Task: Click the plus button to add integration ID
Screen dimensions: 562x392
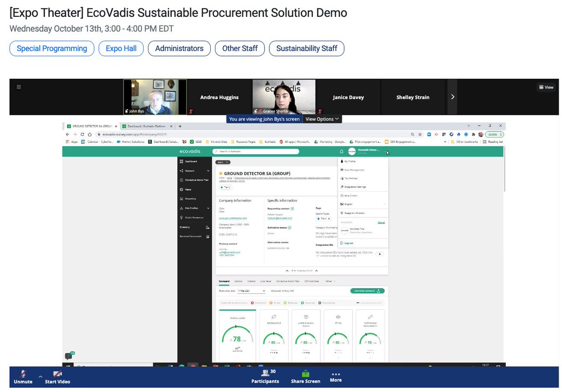Action: pyautogui.click(x=380, y=254)
